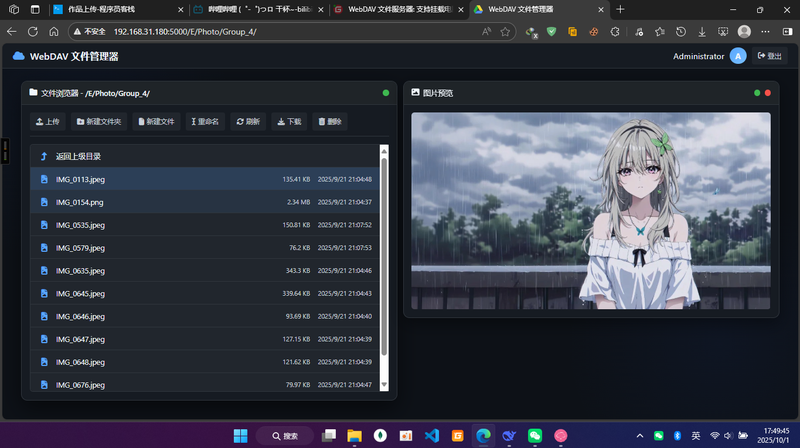The width and height of the screenshot is (800, 448).
Task: Open the Windows Start menu
Action: tap(240, 436)
